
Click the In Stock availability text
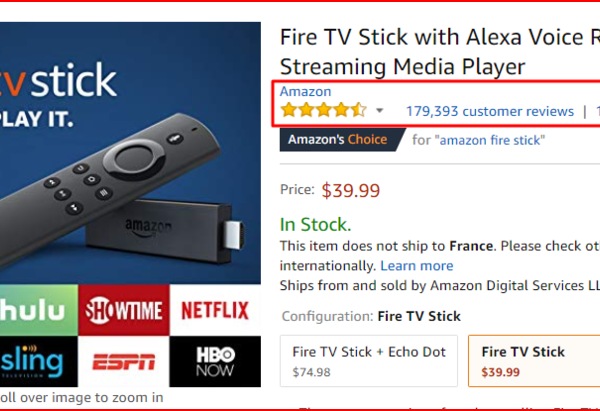[315, 225]
